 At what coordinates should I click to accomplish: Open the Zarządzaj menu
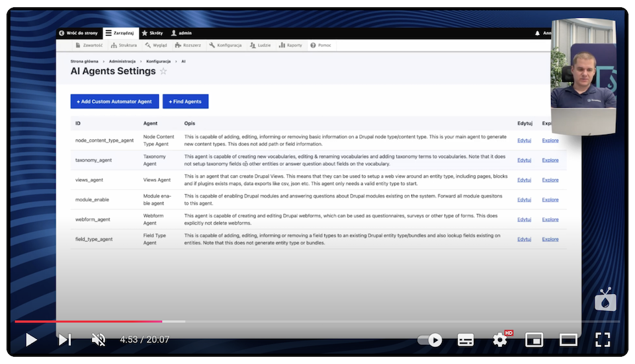pyautogui.click(x=120, y=33)
